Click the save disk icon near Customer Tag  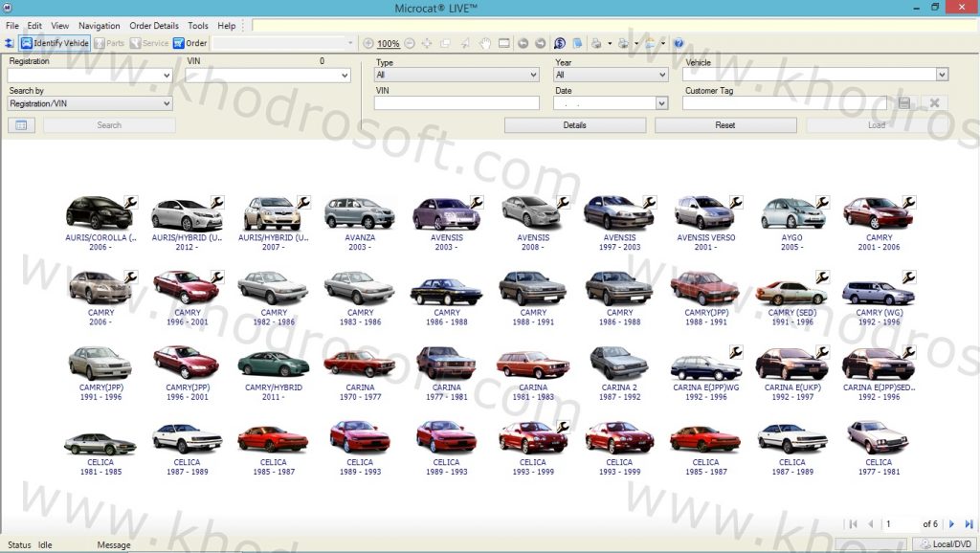point(903,103)
